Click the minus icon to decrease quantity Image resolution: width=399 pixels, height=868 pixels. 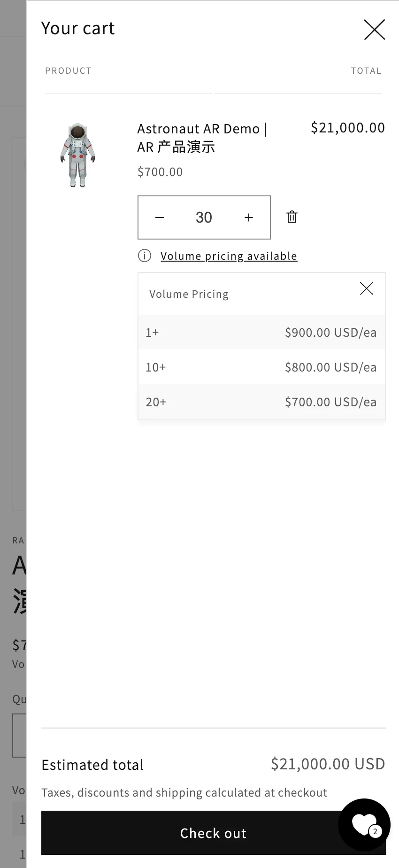tap(160, 217)
